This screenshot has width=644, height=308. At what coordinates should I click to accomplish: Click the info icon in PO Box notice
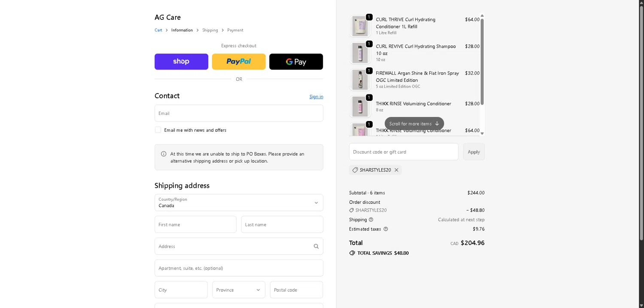tap(164, 154)
